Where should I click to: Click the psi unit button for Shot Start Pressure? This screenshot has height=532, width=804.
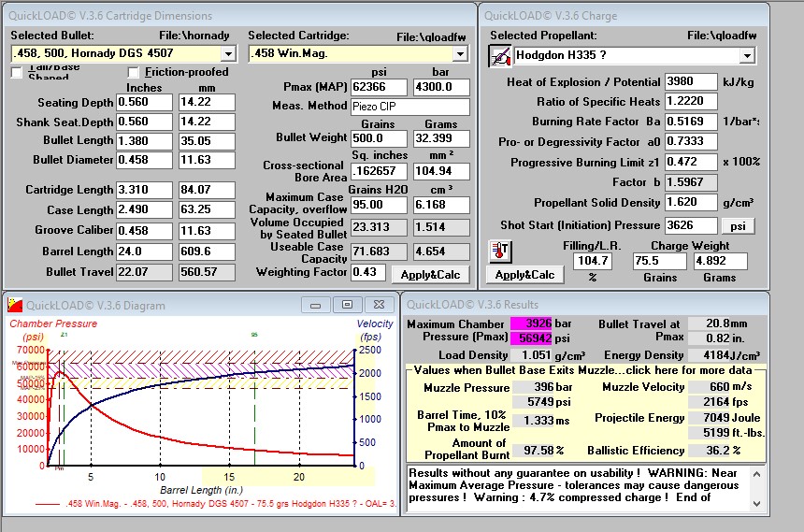738,225
